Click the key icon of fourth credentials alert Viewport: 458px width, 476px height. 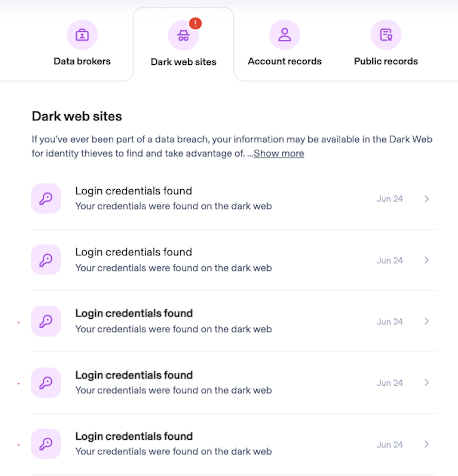46,382
